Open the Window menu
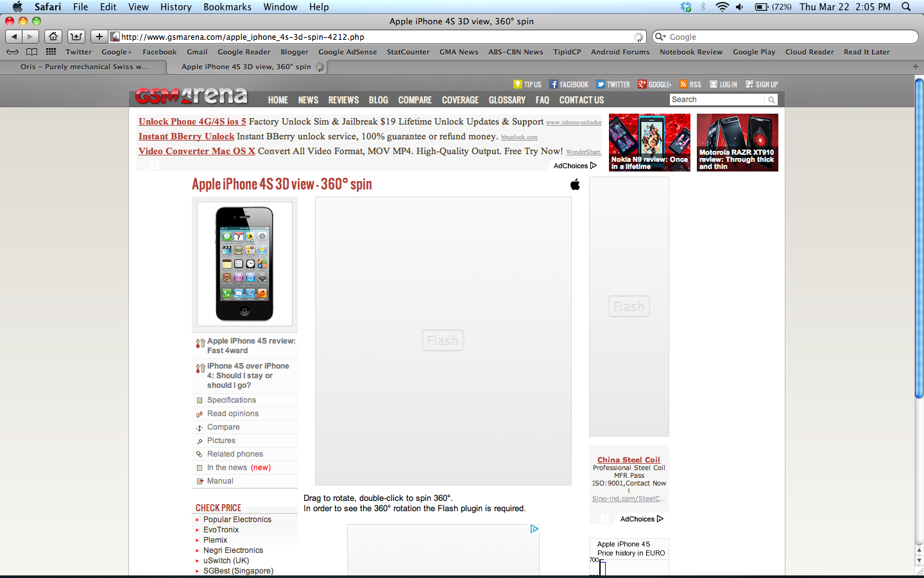Viewport: 924px width, 578px height. click(280, 7)
